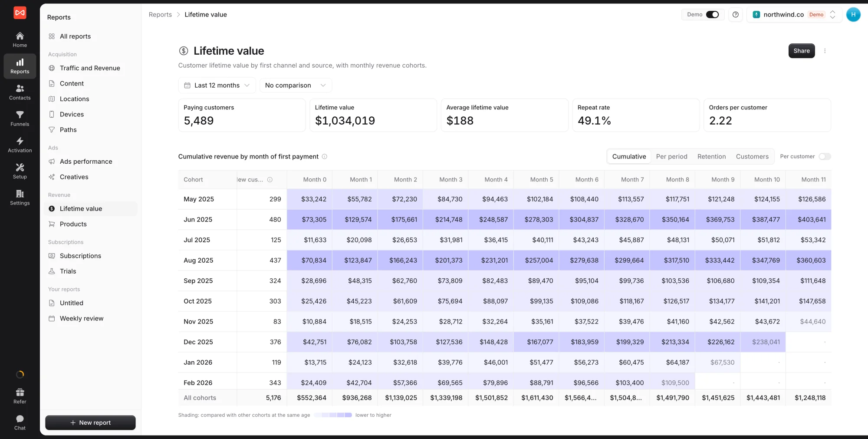The height and width of the screenshot is (439, 868).
Task: Click the Paying customers card value 5,489
Action: tap(199, 121)
